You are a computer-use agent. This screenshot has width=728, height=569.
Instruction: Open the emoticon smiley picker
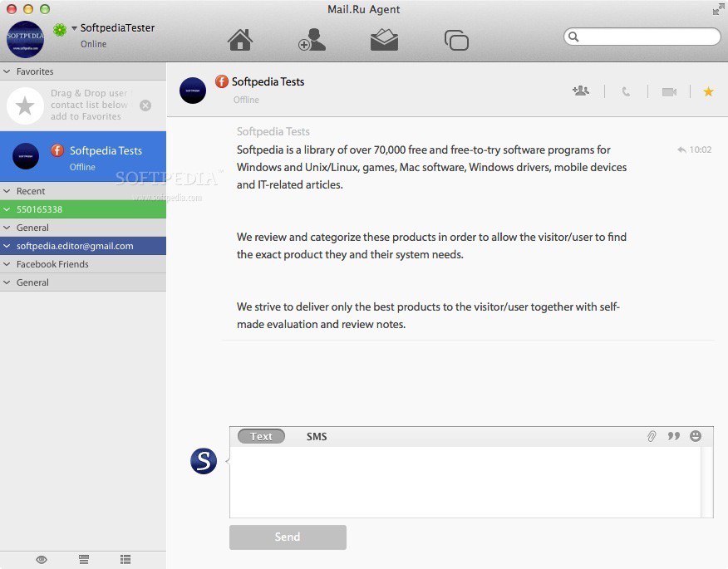[x=695, y=436]
